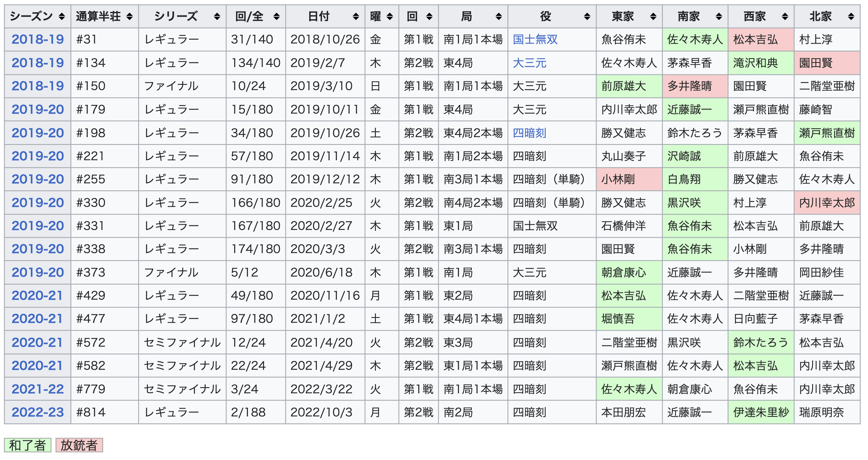Screen dimensions: 868x460
Task: Select pink cell 多井隆晴 in row #150
Action: [695, 86]
